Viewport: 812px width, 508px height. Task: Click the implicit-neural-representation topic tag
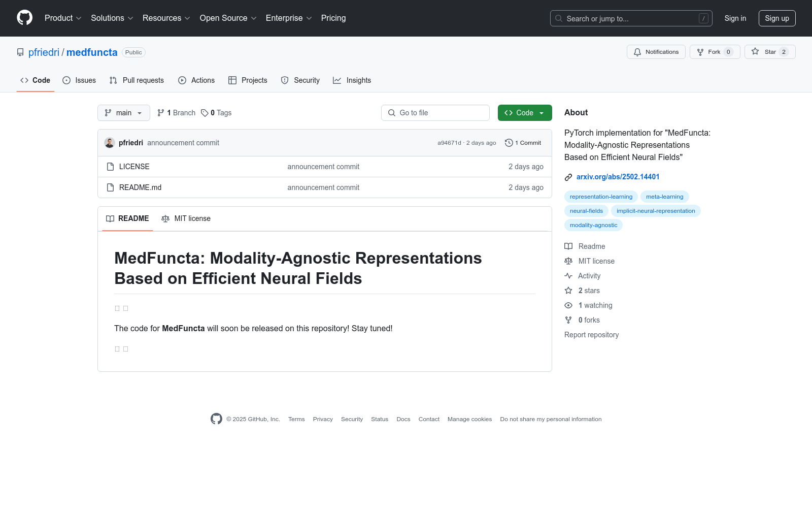(656, 211)
